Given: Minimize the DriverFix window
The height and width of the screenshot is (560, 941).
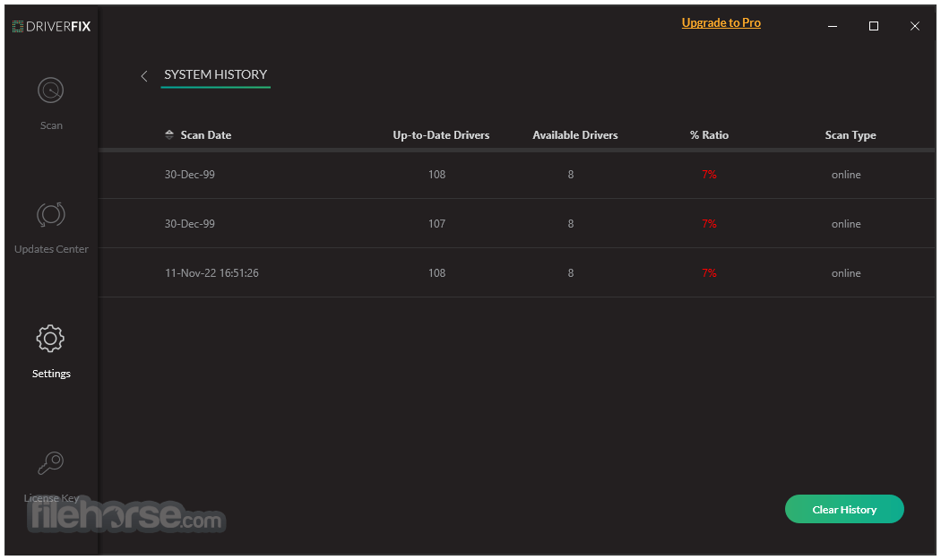Looking at the screenshot, I should coord(833,26).
